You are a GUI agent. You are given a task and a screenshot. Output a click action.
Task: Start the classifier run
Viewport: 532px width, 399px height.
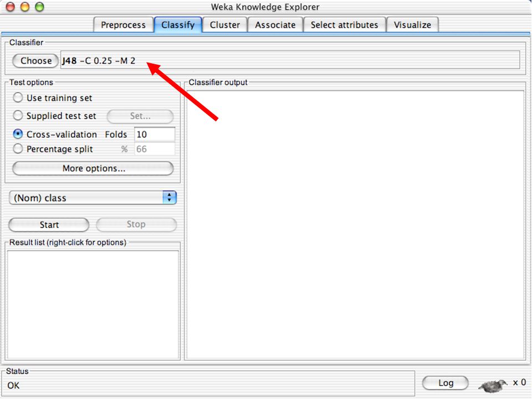point(49,224)
